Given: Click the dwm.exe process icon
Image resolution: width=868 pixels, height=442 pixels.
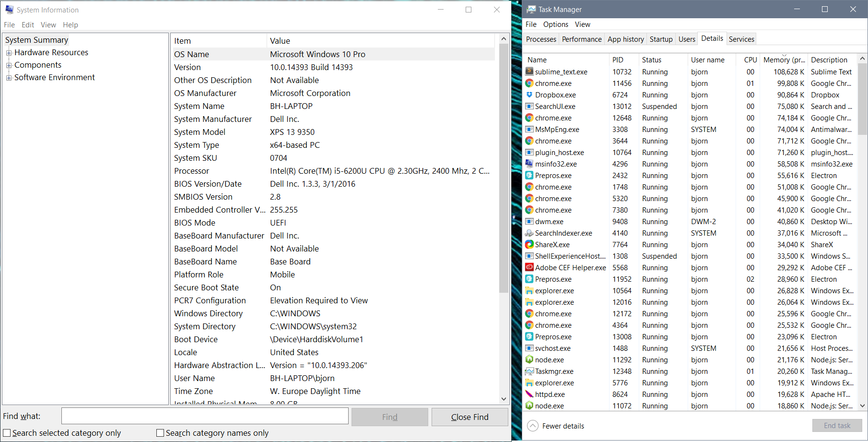Looking at the screenshot, I should (529, 221).
